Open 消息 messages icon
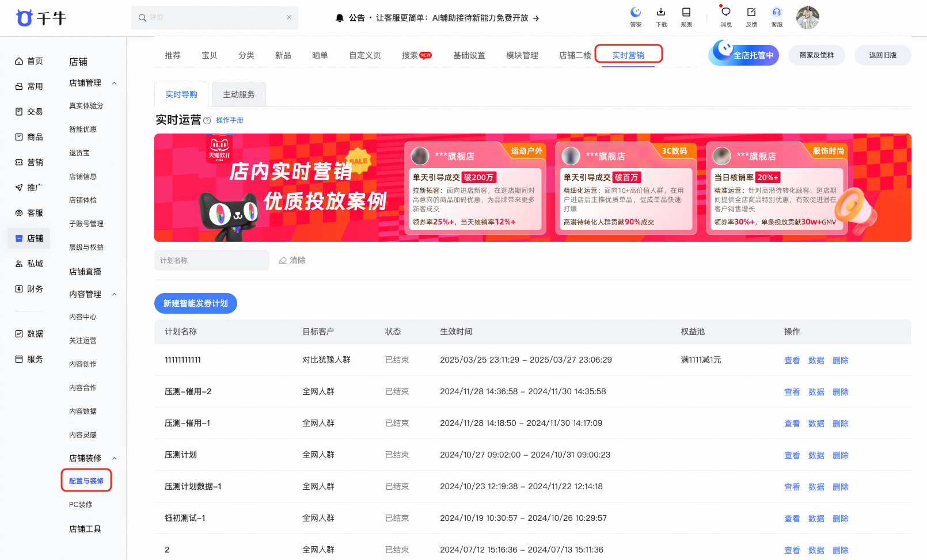 (x=726, y=13)
